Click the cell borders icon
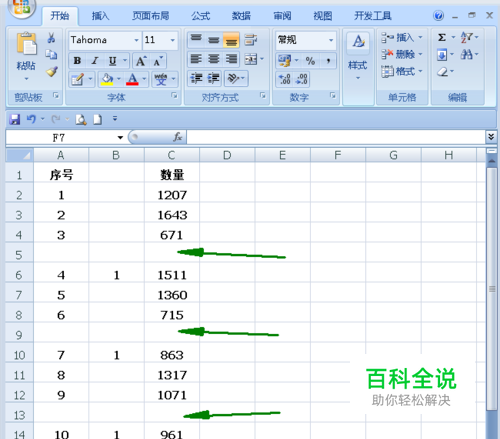The height and width of the screenshot is (439, 500). coord(77,79)
